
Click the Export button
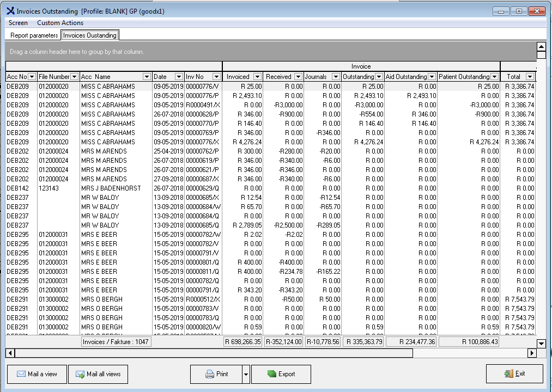pyautogui.click(x=281, y=374)
